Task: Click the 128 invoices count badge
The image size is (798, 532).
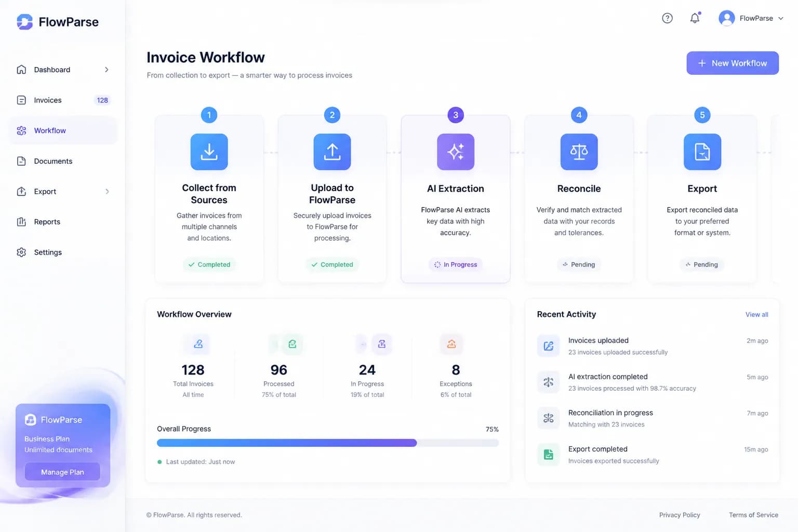Action: 102,100
